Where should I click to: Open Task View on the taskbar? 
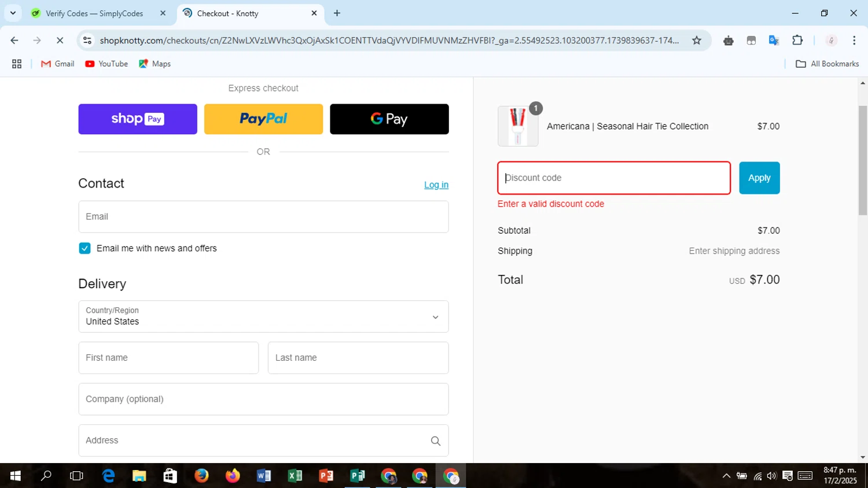click(x=76, y=476)
